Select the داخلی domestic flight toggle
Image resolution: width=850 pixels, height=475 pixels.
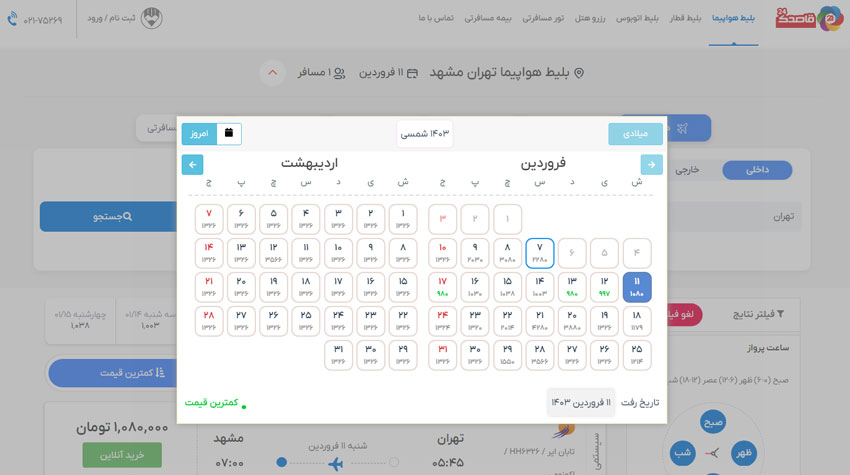coord(757,170)
